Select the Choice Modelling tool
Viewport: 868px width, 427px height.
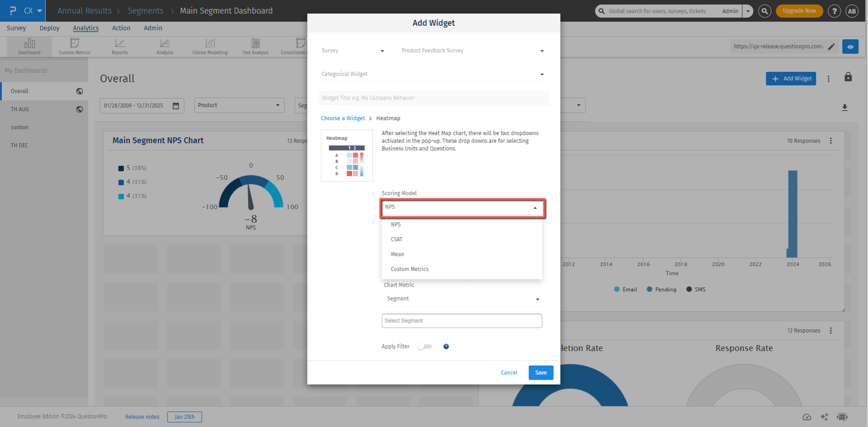click(210, 47)
